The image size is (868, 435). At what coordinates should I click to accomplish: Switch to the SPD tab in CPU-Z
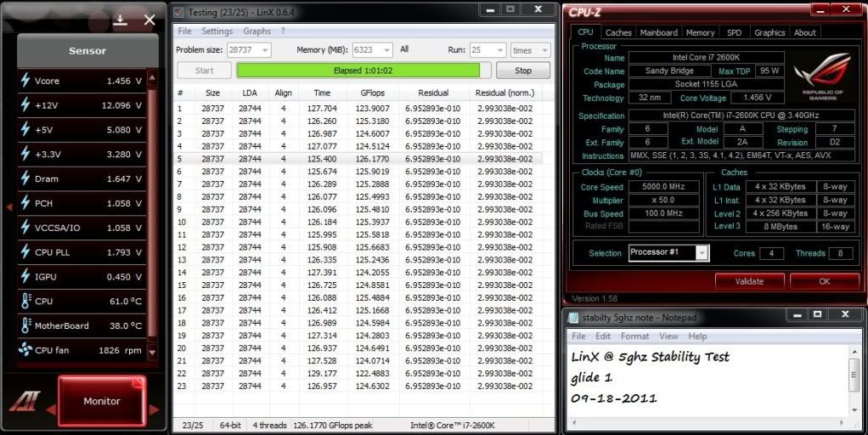coord(734,32)
